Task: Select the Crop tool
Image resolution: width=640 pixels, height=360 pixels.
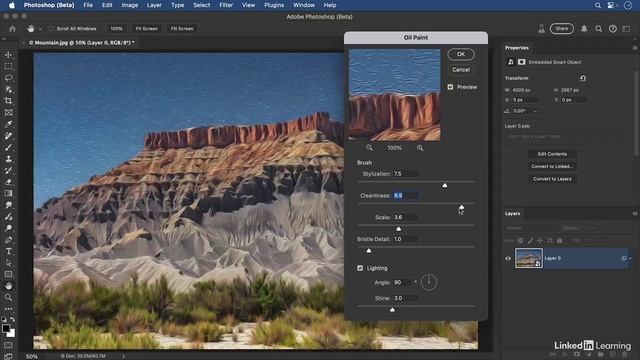Action: point(9,101)
